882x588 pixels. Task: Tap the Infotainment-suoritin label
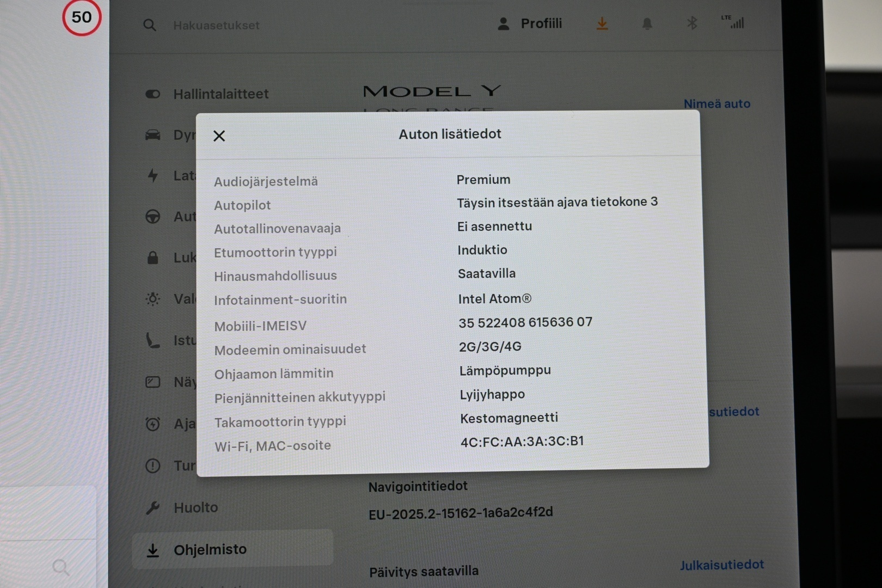(280, 299)
